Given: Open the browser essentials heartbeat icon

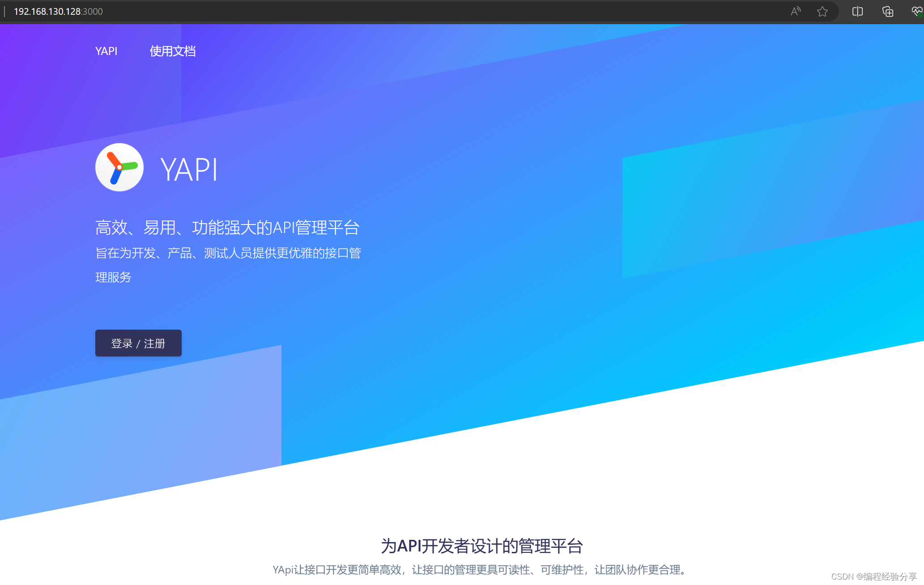Looking at the screenshot, I should tap(917, 11).
